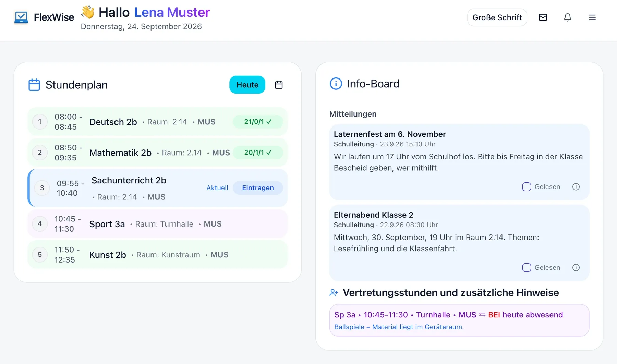Screen dimensions: 617x364
Task: Open the hamburger menu
Action: (x=592, y=17)
